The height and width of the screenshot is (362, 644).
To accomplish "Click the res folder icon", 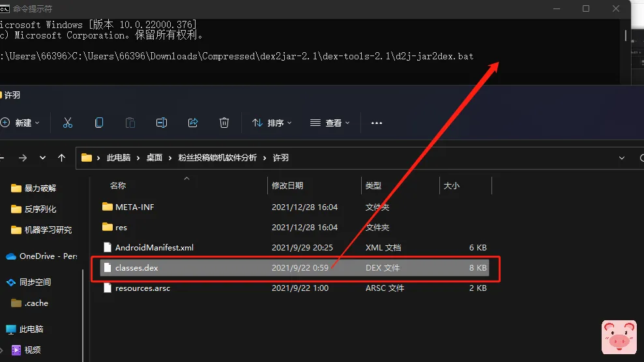I will [107, 226].
